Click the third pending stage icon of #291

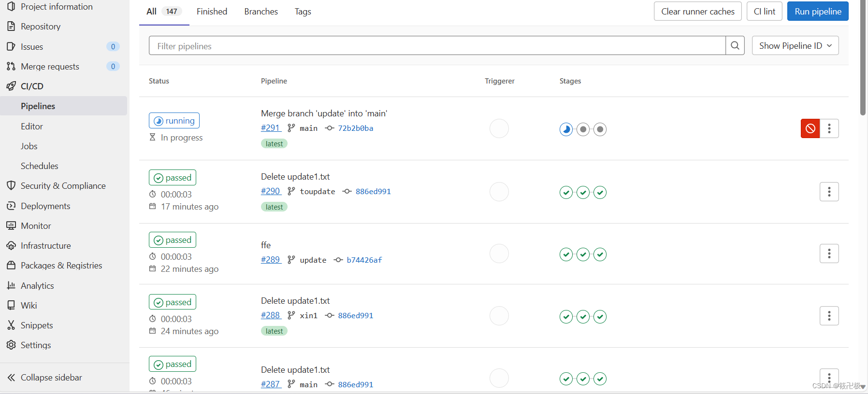pyautogui.click(x=600, y=129)
